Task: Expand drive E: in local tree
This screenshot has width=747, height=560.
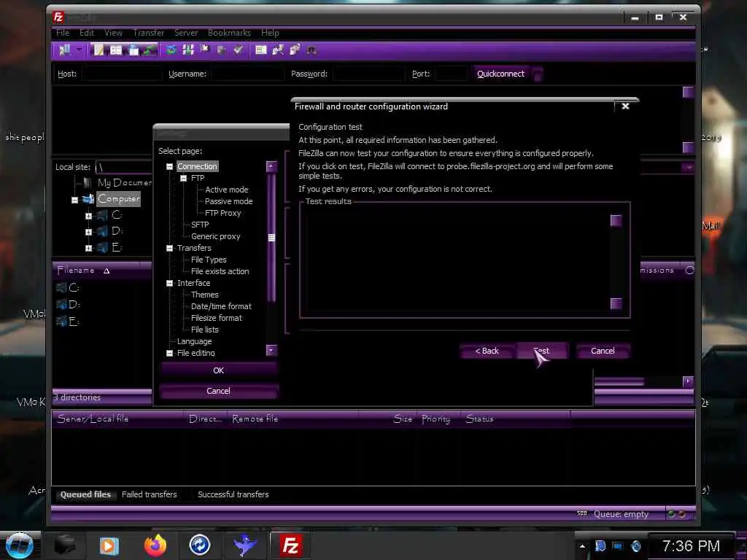Action: [x=88, y=248]
